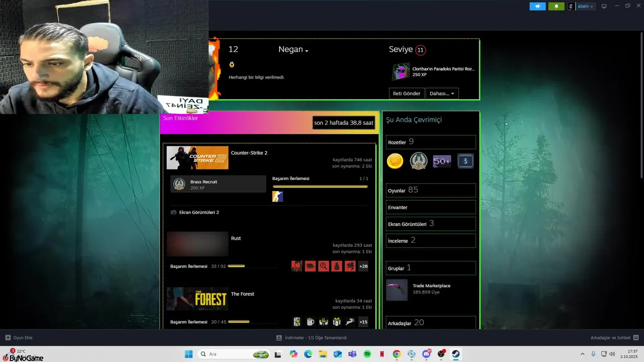Click the second Rust achievement icon
Viewport: 644px width, 362px height.
tap(310, 266)
